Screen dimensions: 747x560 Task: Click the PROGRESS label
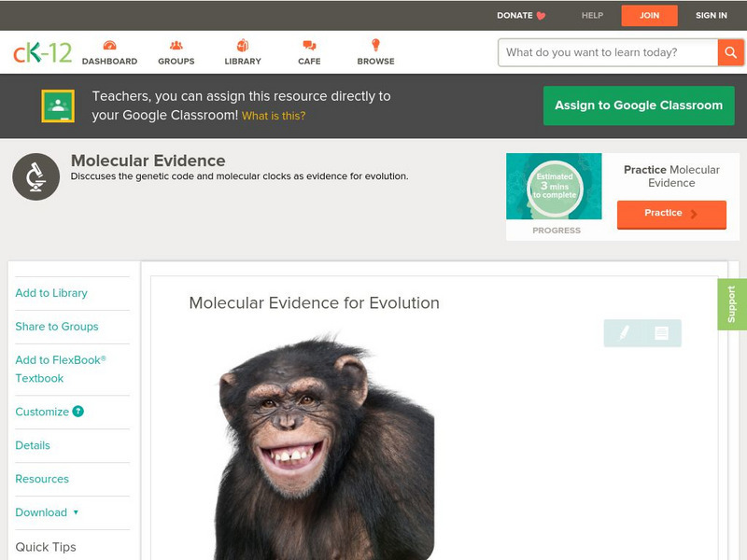(x=557, y=231)
